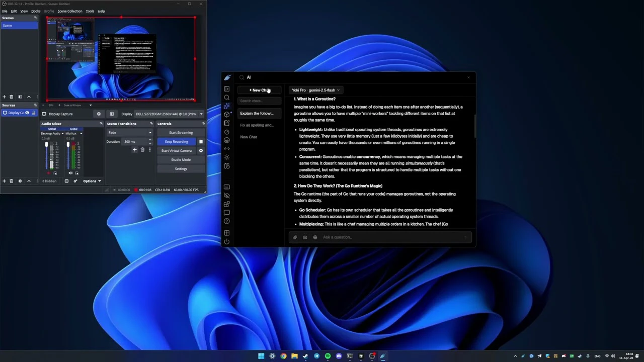Screen dimensions: 644x362
Task: Click the globe web search icon
Action: (315, 237)
